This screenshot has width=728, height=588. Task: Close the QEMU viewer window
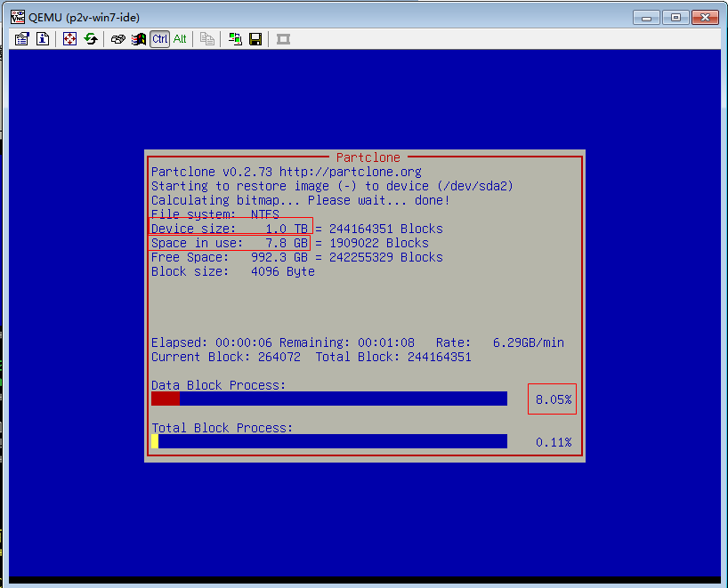click(705, 18)
